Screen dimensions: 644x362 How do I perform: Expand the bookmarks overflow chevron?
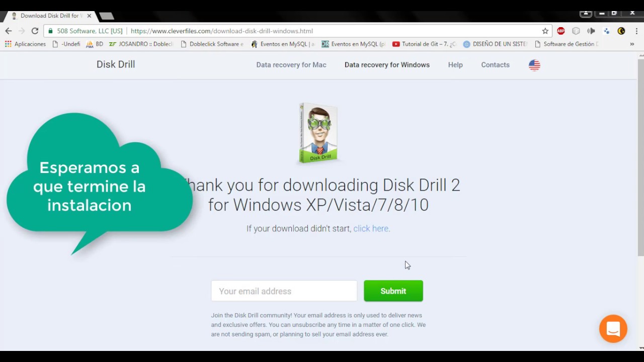coord(632,44)
